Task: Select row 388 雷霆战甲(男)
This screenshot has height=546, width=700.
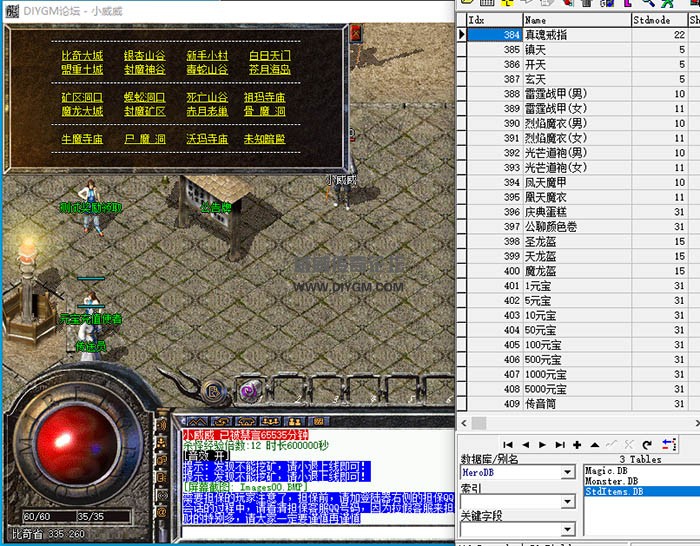Action: (579, 94)
